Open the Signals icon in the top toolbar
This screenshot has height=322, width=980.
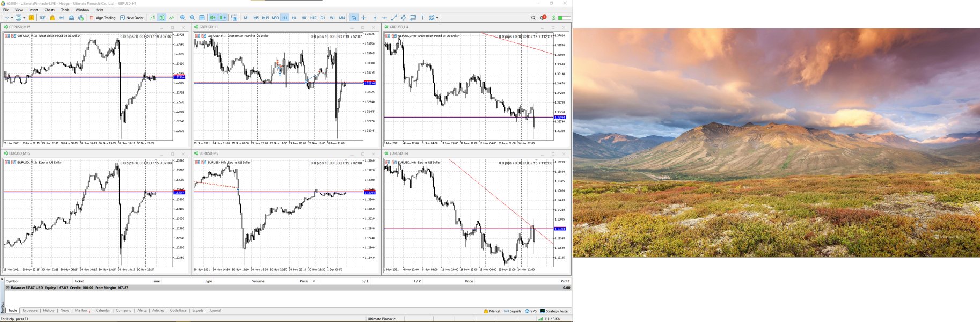tap(62, 18)
